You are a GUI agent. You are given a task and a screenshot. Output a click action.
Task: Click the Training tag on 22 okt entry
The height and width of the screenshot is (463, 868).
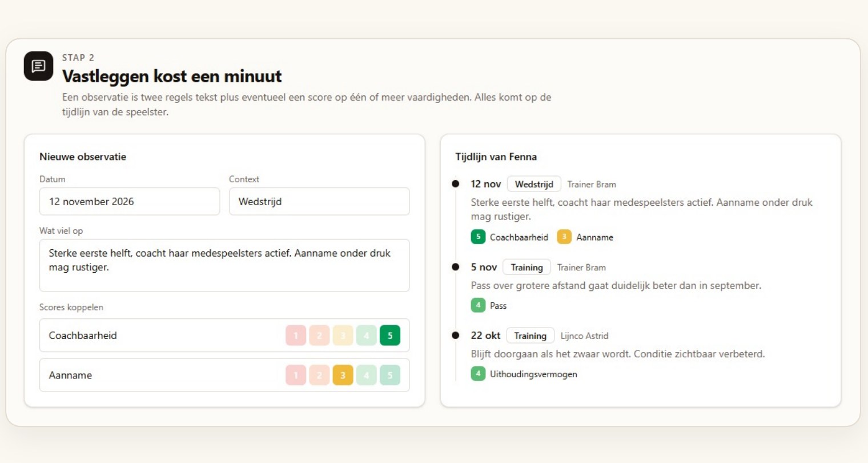530,336
